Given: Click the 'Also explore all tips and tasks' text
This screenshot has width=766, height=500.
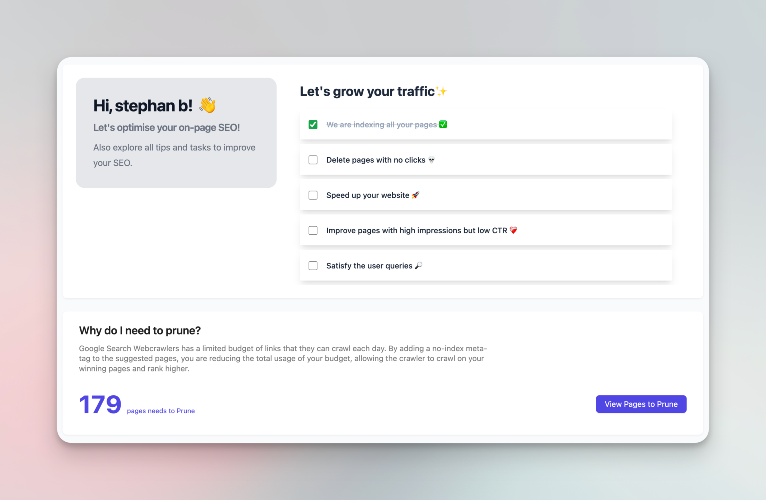Looking at the screenshot, I should [168, 155].
